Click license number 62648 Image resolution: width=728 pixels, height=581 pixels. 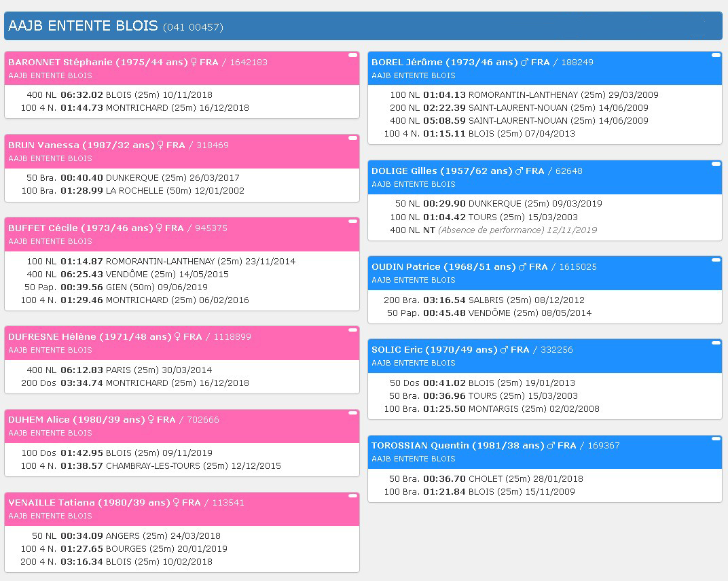pos(569,171)
